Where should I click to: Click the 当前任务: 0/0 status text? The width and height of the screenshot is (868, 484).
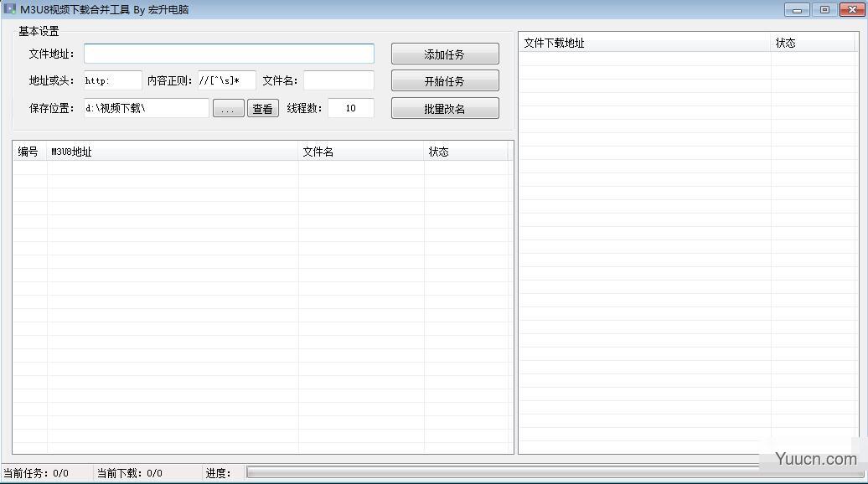(36, 473)
